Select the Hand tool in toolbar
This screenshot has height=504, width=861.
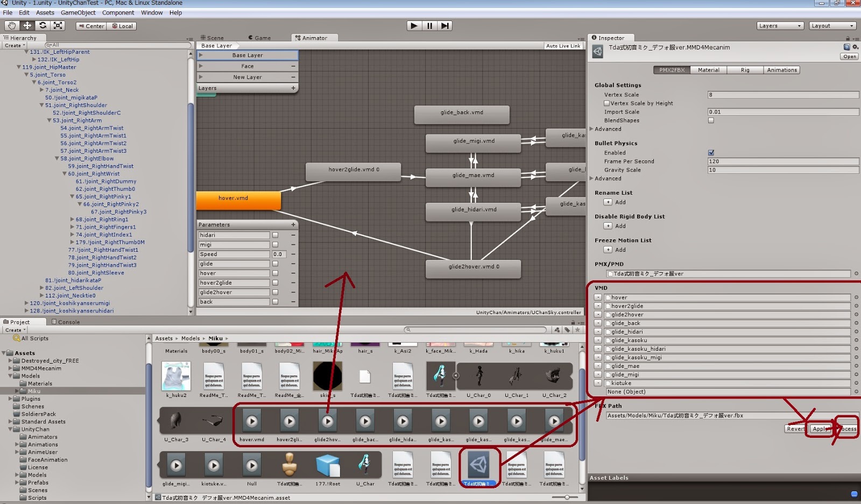[x=12, y=25]
